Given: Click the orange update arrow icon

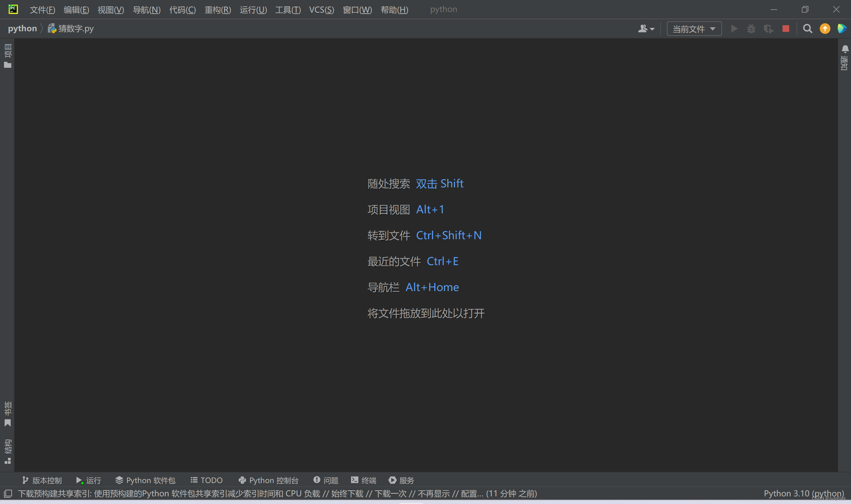Looking at the screenshot, I should pos(825,29).
